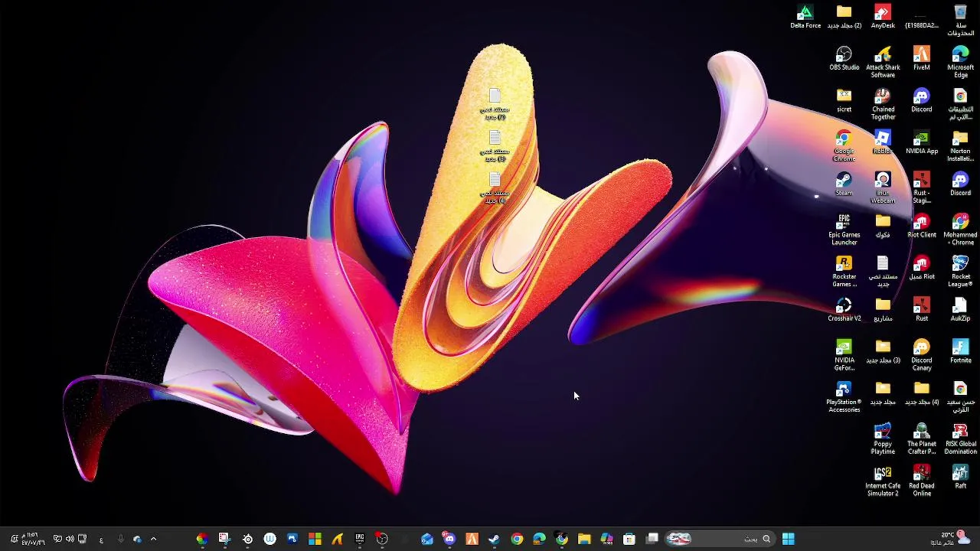Screen dimensions: 980x551
Task: Open File Explorer from taskbar
Action: click(584, 539)
